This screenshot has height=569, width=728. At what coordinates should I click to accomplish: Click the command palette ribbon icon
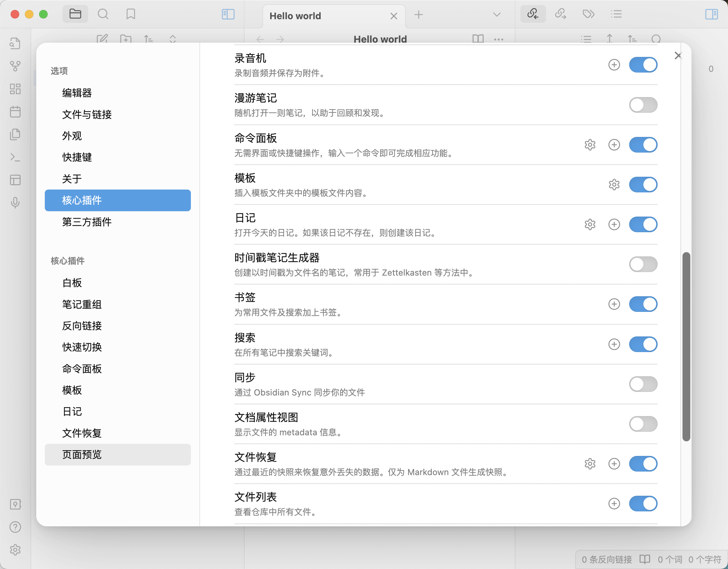[x=15, y=157]
